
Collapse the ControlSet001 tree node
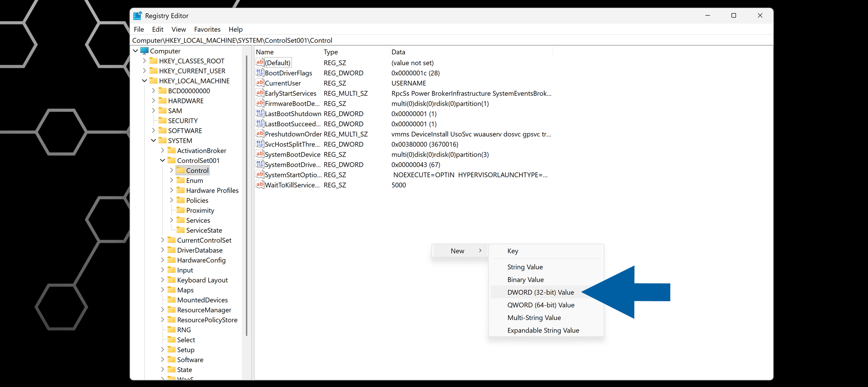pos(163,161)
